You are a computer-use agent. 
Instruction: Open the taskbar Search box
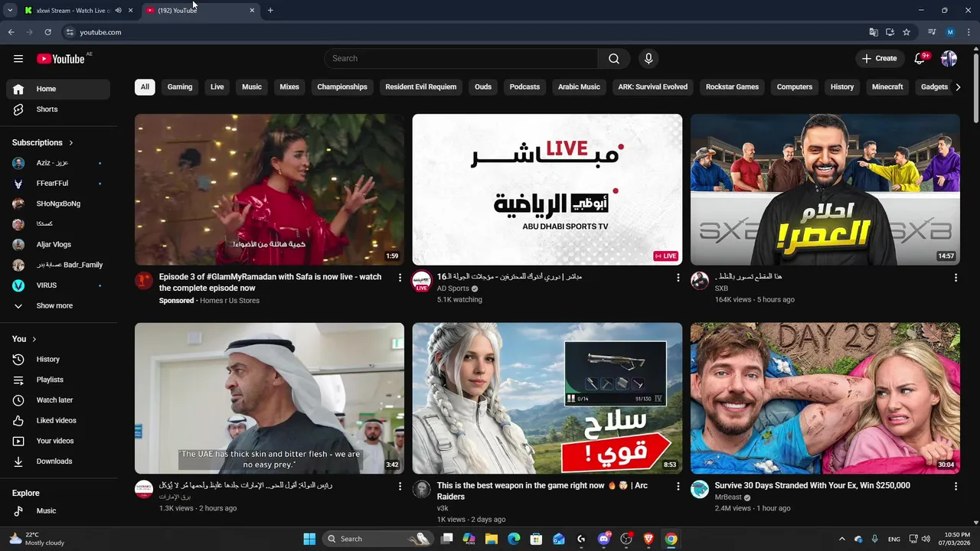click(x=377, y=539)
